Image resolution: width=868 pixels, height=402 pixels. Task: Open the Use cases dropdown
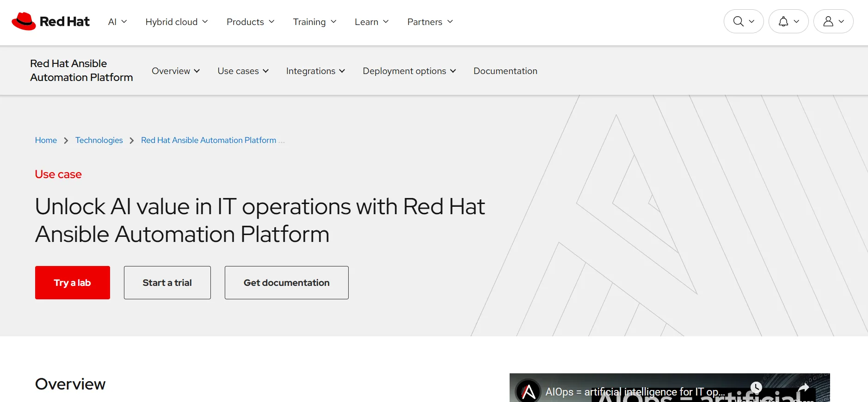point(243,71)
